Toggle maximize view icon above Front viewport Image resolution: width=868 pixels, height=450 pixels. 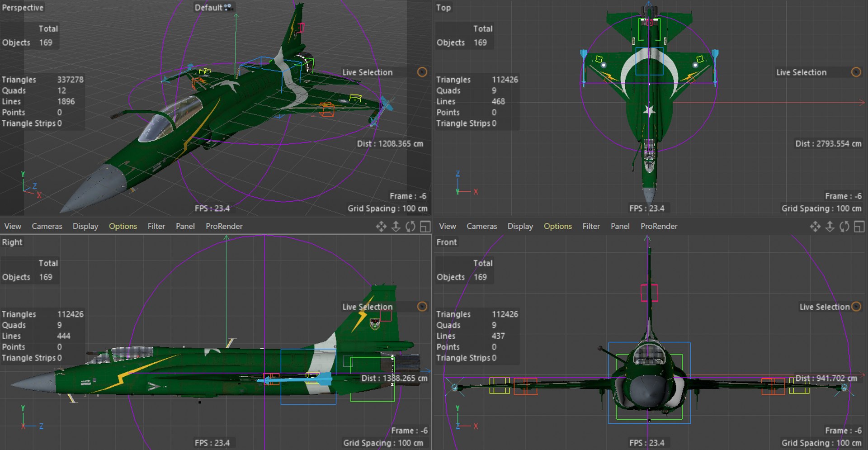[x=859, y=227]
